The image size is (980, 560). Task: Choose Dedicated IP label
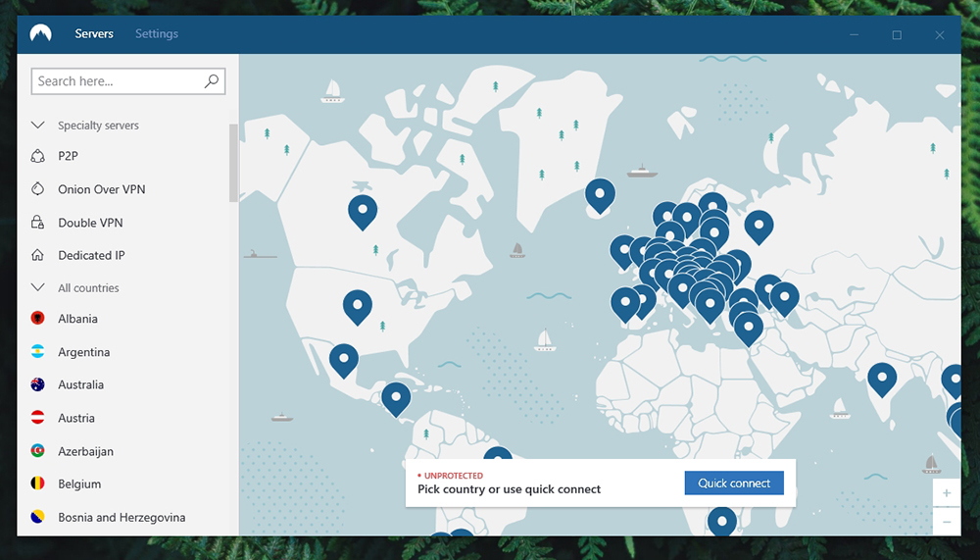click(x=91, y=255)
